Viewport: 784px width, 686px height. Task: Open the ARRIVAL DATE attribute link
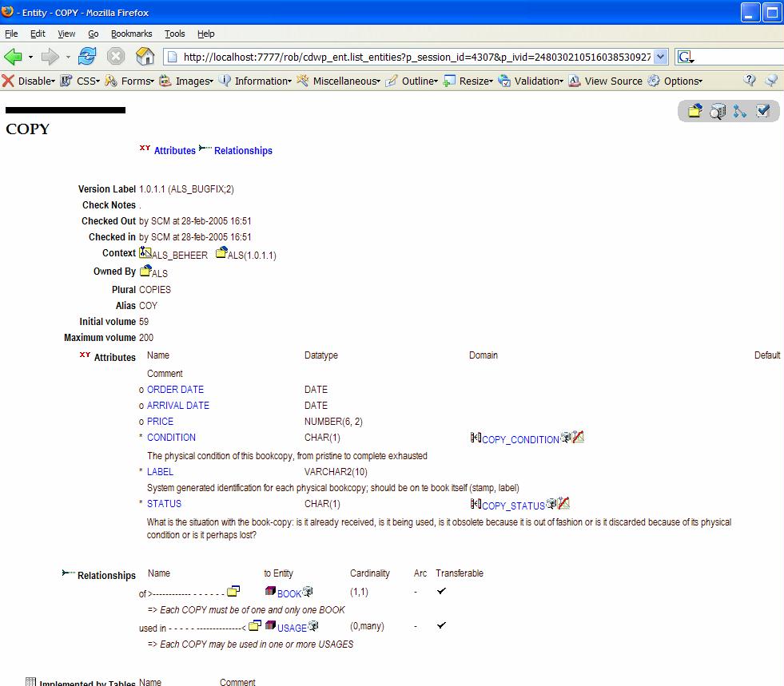(178, 405)
